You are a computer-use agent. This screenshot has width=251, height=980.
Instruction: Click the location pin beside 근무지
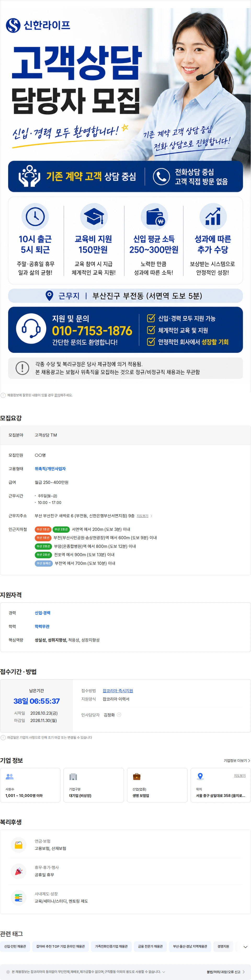[49, 296]
